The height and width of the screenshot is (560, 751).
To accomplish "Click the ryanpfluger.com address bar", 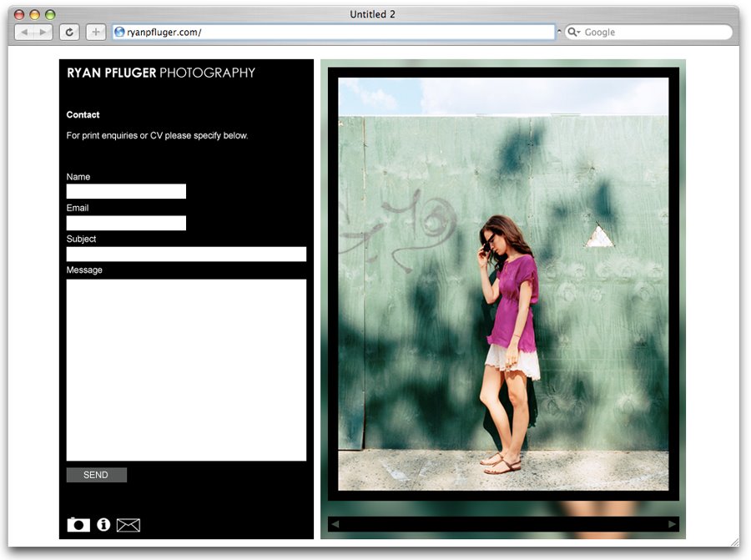I will pos(334,32).
